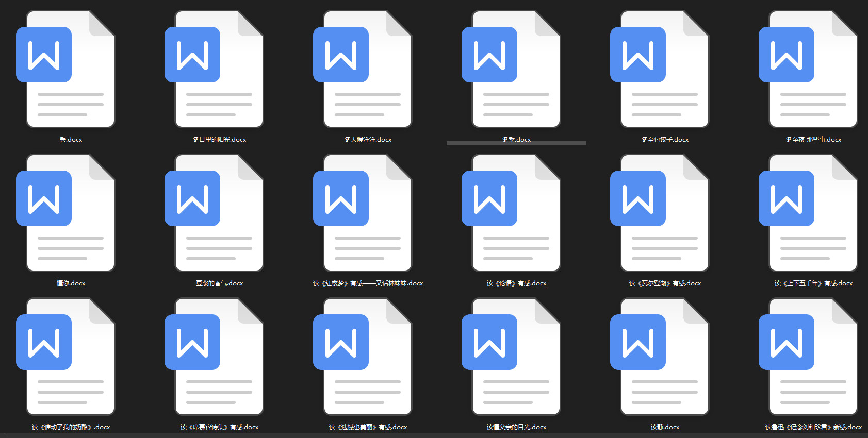Click the file name 读《上下五千年》有感.docx
The image size is (868, 438).
click(x=814, y=283)
